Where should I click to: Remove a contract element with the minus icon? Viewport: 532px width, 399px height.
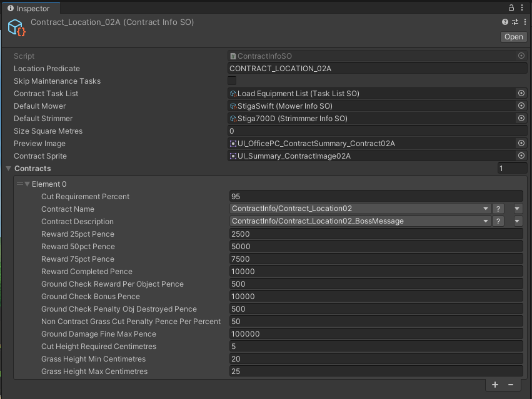510,385
